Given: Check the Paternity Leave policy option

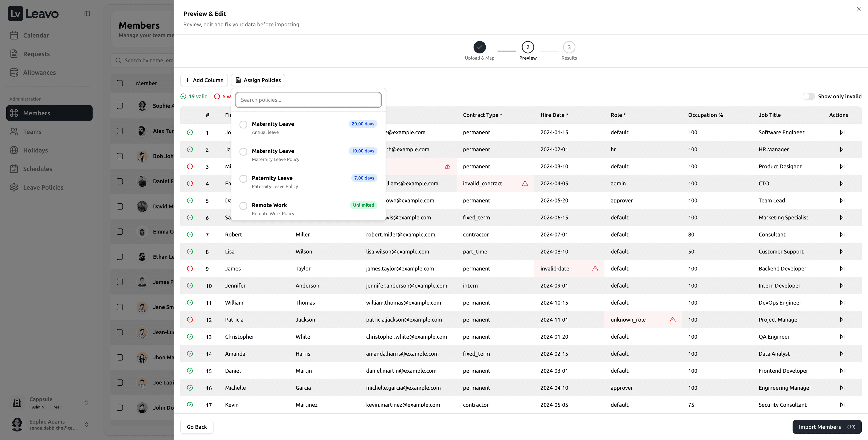Looking at the screenshot, I should click(x=243, y=179).
